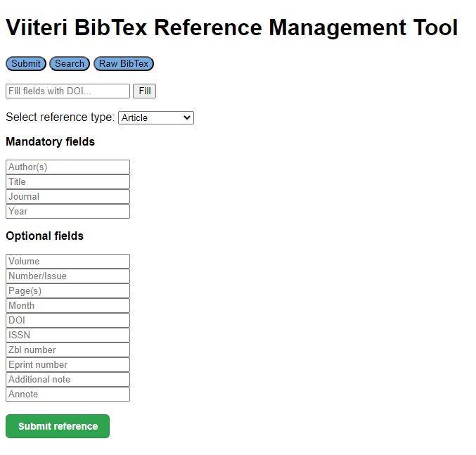Click the Eprint number input
Image resolution: width=476 pixels, height=455 pixels.
[x=67, y=365]
